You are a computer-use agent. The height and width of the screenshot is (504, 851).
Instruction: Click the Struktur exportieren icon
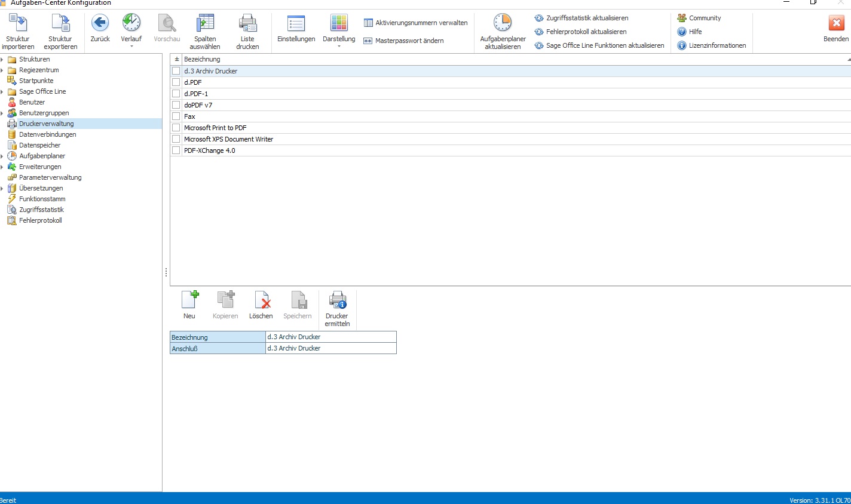click(60, 23)
